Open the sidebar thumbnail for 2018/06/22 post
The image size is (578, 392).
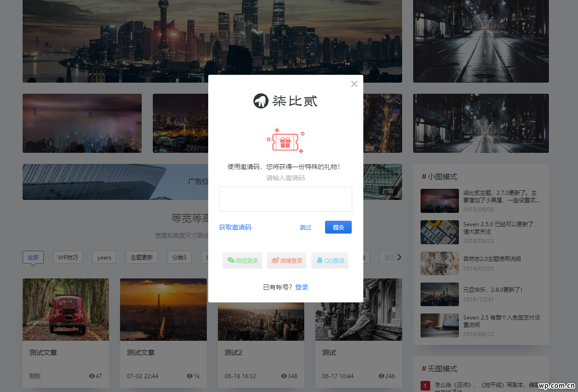click(x=440, y=326)
